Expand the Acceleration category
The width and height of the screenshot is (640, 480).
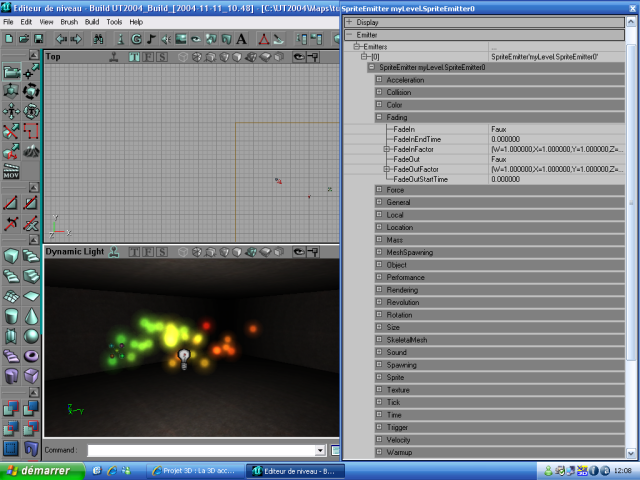click(379, 79)
